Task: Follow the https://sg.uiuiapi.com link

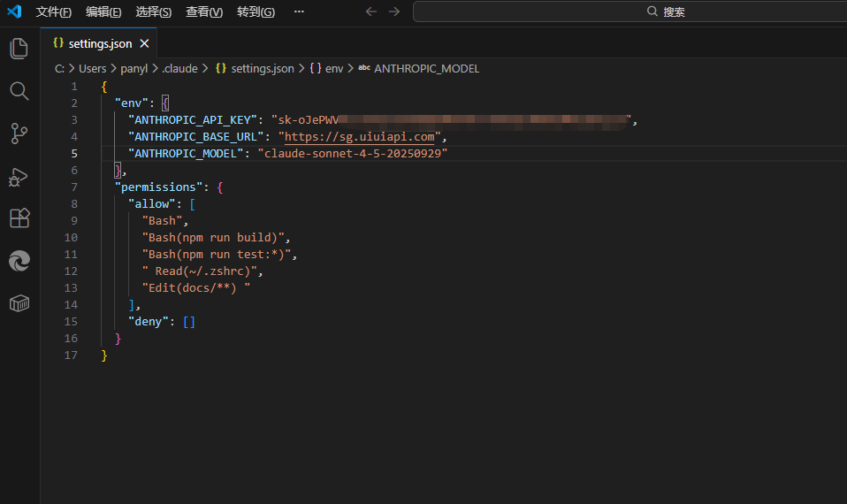Action: click(360, 137)
